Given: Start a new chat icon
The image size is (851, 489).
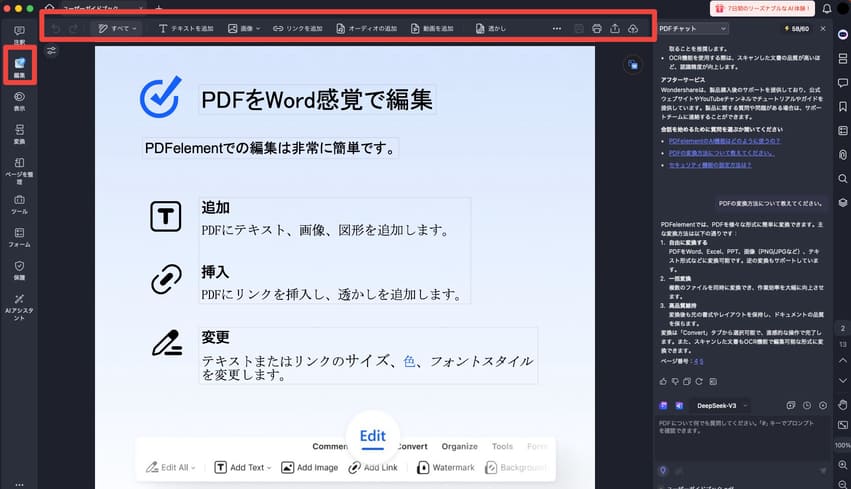Looking at the screenshot, I should pyautogui.click(x=790, y=405).
